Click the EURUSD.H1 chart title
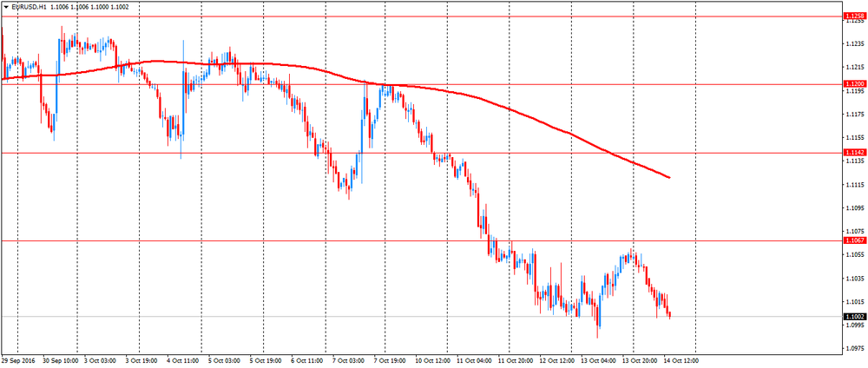Screen dimensions: 868x368 tap(29, 7)
